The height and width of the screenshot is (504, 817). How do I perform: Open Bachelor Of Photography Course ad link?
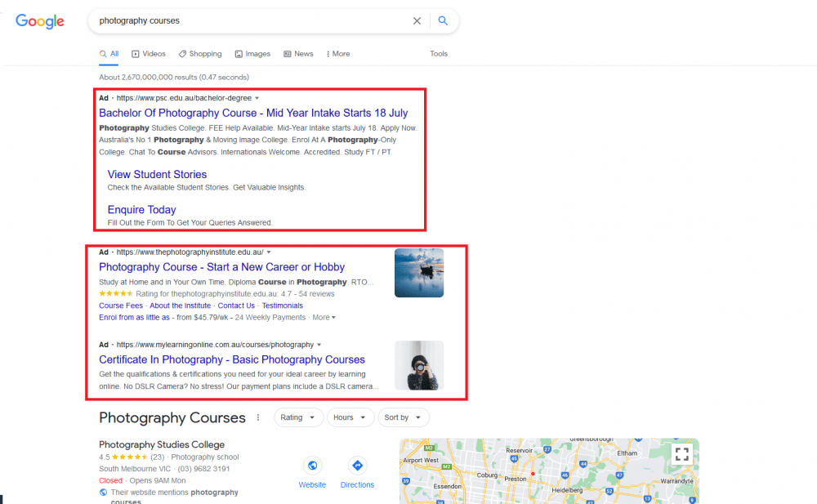253,113
